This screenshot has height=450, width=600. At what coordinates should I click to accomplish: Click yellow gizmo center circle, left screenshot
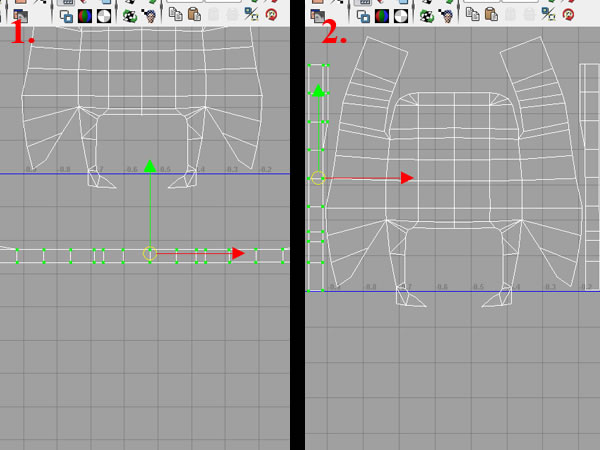click(x=150, y=253)
